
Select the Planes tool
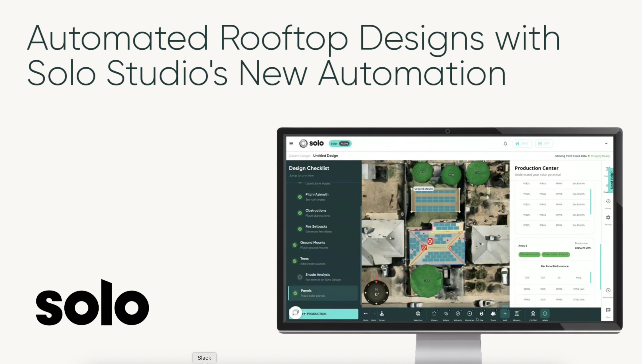pyautogui.click(x=434, y=314)
